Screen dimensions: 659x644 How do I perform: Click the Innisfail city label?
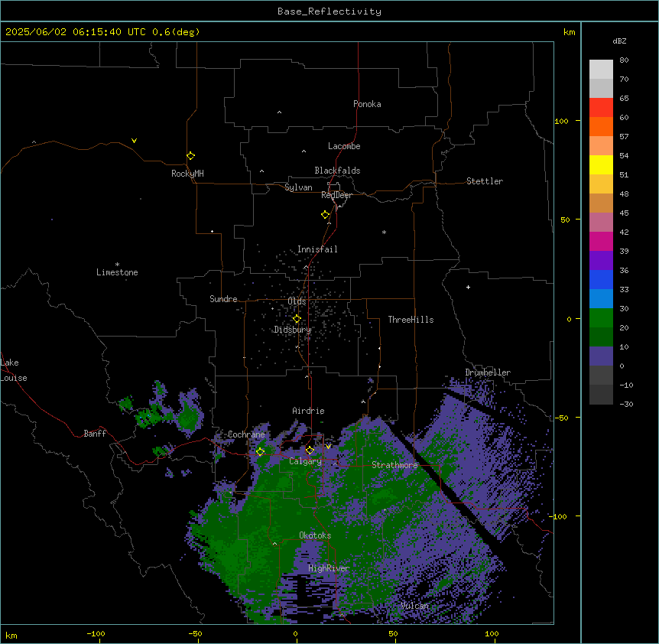point(317,249)
